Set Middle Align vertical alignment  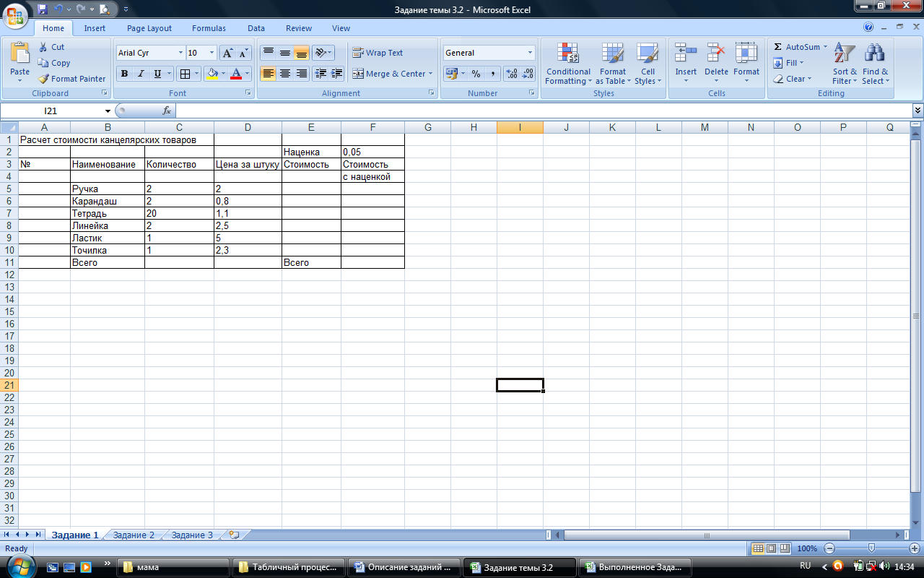[284, 53]
